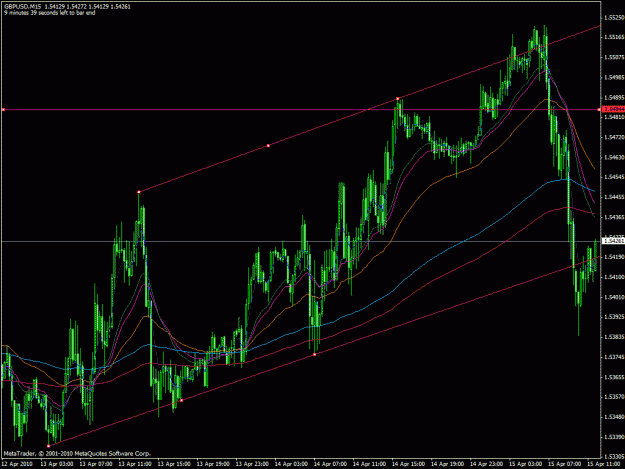Select the 1.54895 price axis label
The width and height of the screenshot is (625, 469).
[x=614, y=97]
